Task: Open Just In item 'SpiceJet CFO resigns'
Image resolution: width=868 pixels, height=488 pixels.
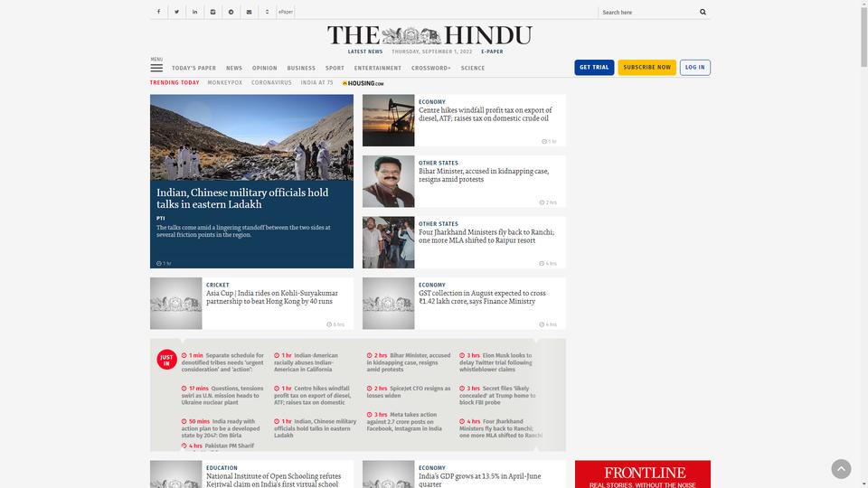Action: (x=409, y=391)
